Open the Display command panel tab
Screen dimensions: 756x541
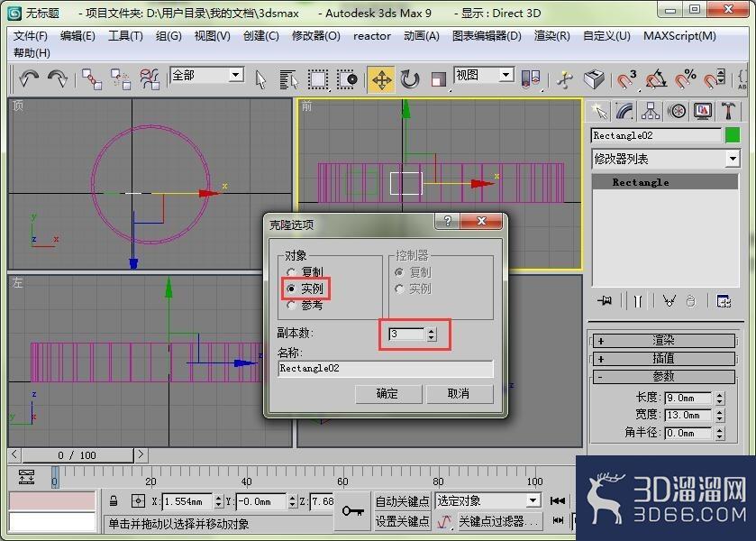click(703, 112)
